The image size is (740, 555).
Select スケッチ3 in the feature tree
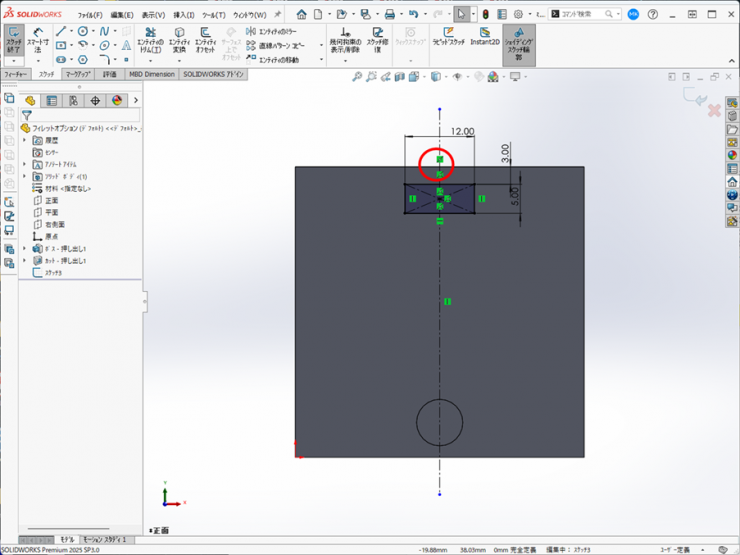pos(52,272)
